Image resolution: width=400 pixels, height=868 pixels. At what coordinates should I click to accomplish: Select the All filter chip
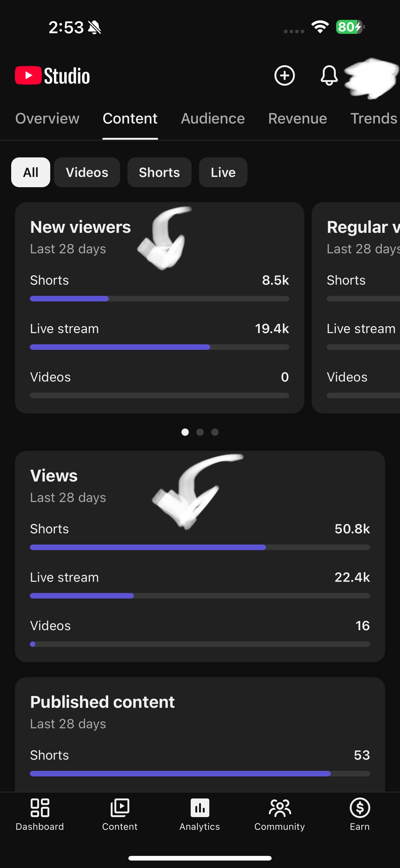coord(31,172)
